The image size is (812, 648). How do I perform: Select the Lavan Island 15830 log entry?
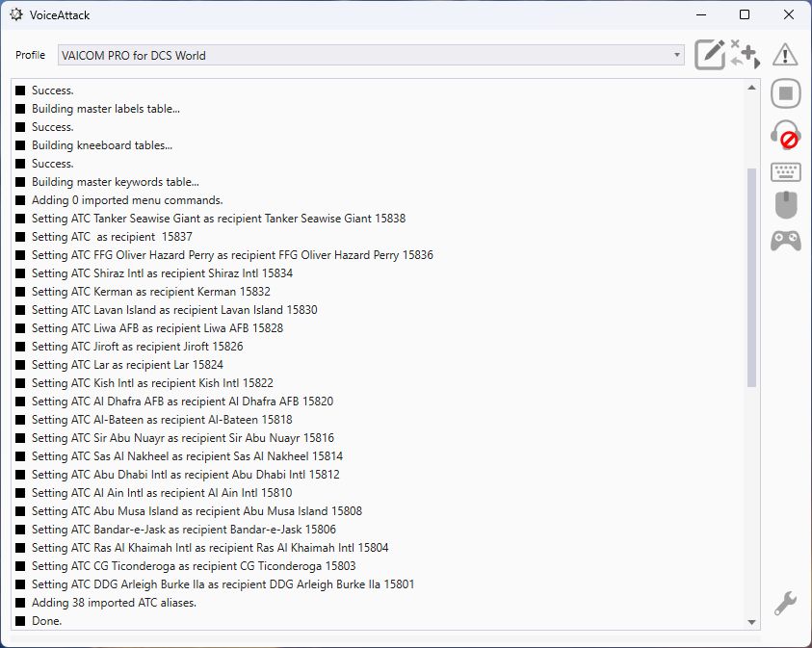tap(174, 310)
